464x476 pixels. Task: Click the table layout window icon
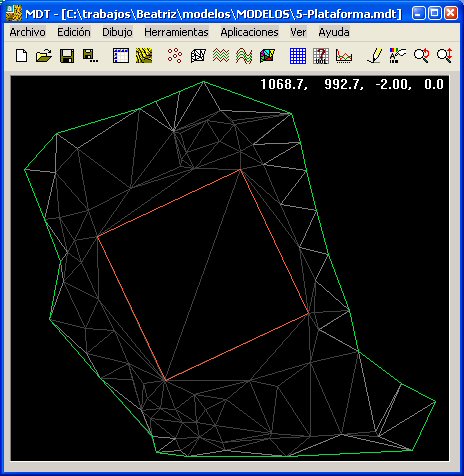[x=121, y=55]
